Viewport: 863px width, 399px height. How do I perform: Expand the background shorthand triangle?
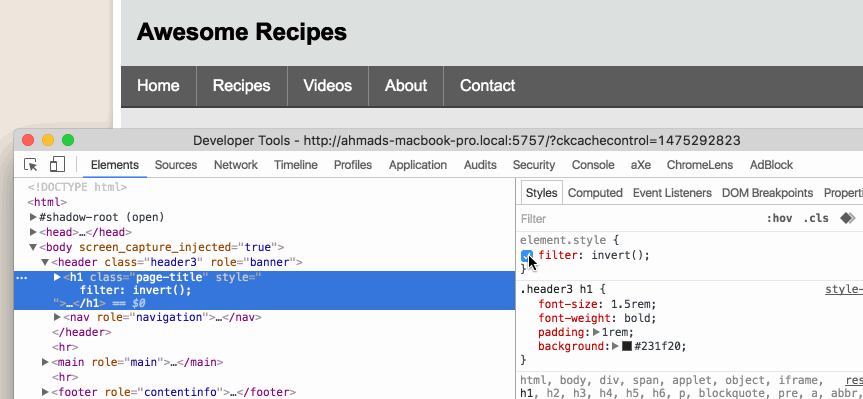coord(615,347)
